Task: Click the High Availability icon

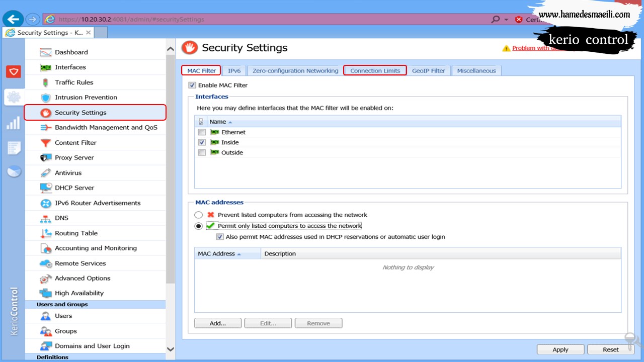Action: click(46, 293)
